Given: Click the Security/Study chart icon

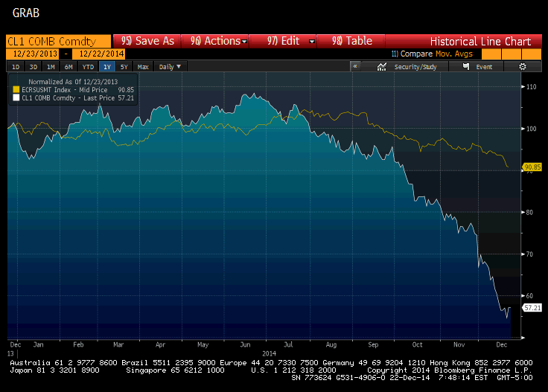Looking at the screenshot, I should (382, 66).
